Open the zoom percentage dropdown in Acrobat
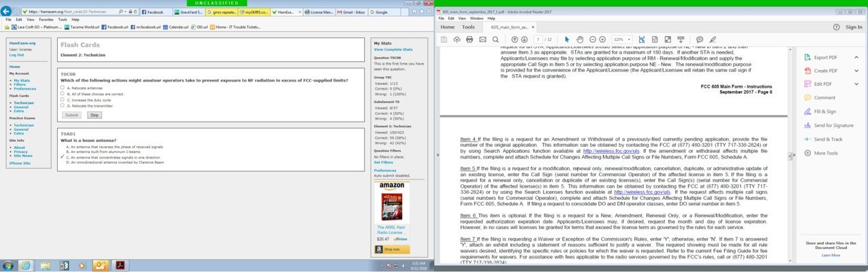This screenshot has height=274, width=868. [629, 39]
